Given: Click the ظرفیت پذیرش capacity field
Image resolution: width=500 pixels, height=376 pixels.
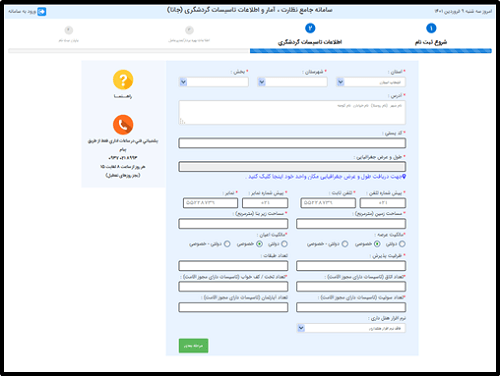Looking at the screenshot, I should [x=351, y=266].
